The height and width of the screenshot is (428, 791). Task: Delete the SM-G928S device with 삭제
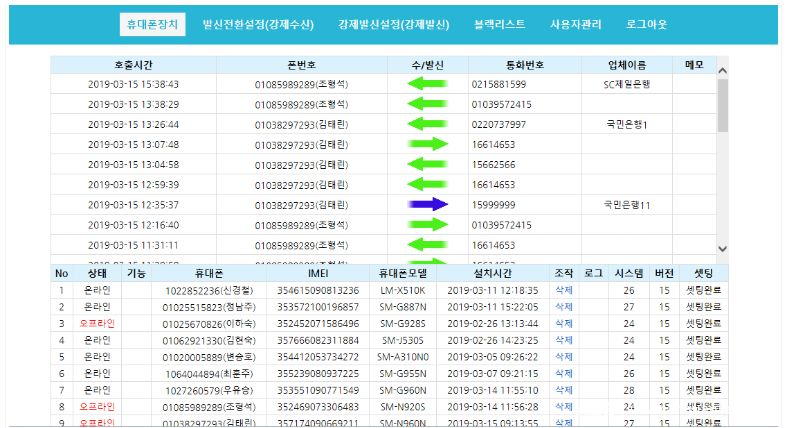click(563, 324)
